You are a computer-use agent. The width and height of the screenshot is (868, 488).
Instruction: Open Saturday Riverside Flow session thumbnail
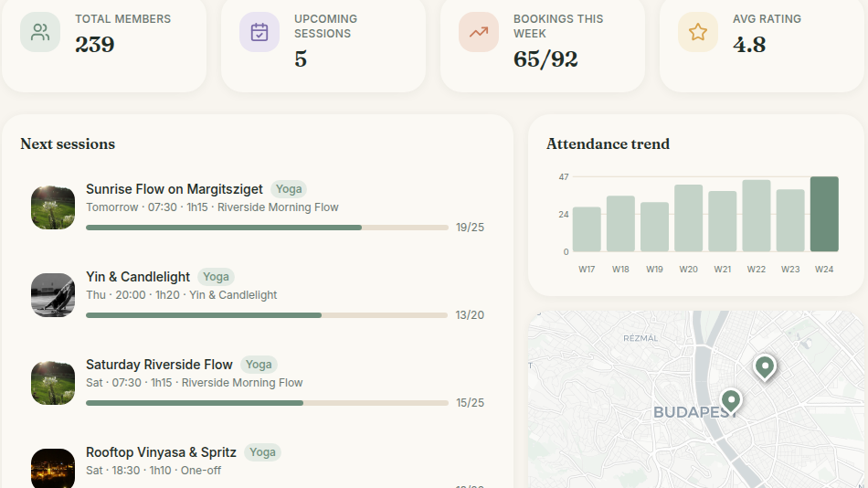[53, 383]
